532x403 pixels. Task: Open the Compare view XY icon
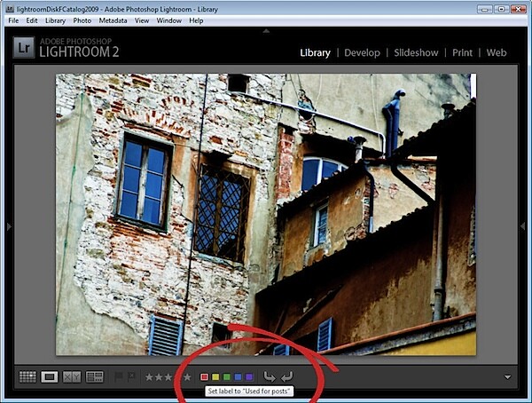(72, 377)
